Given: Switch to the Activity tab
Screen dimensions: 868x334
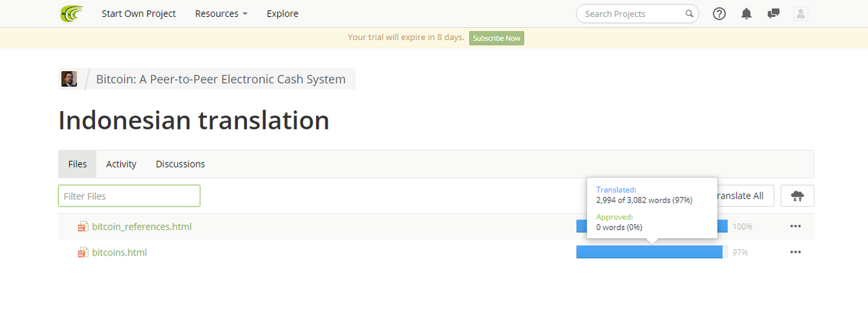Looking at the screenshot, I should tap(121, 164).
